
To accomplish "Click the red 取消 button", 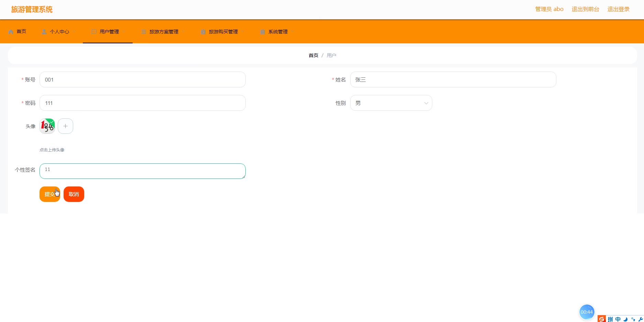I will 74,194.
